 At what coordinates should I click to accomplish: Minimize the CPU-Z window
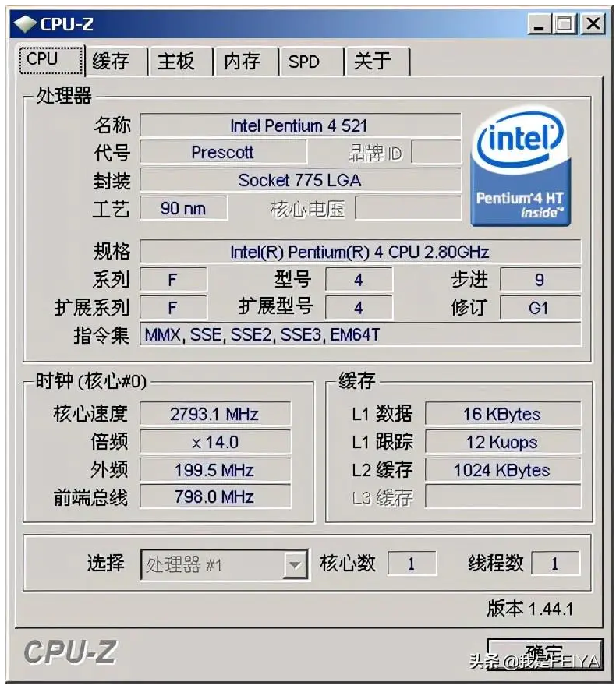pos(539,23)
